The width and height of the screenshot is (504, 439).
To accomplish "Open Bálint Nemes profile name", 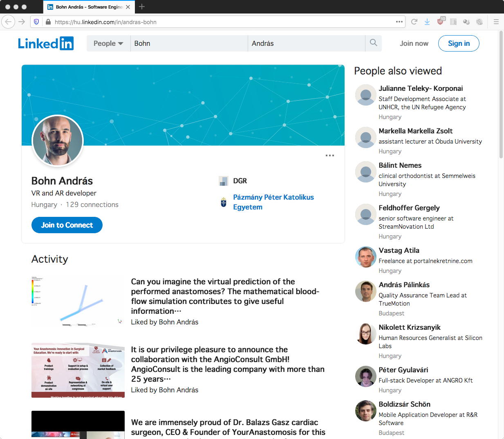I will pos(400,165).
